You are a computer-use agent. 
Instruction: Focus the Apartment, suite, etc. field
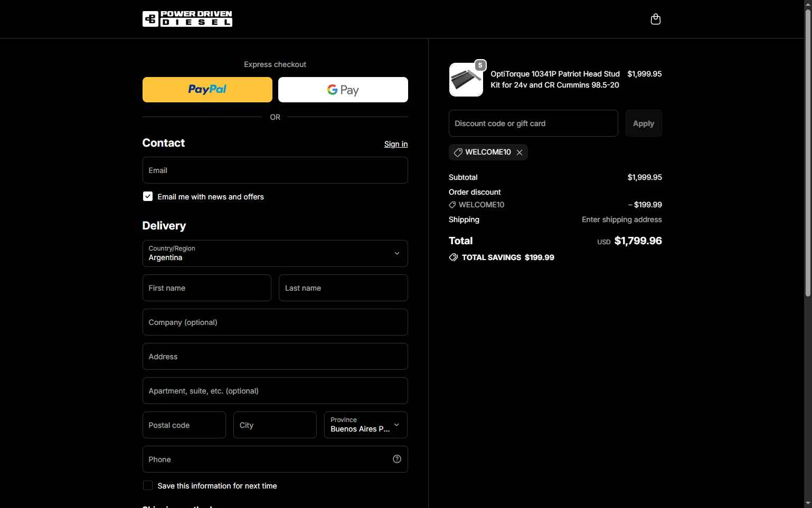[275, 391]
